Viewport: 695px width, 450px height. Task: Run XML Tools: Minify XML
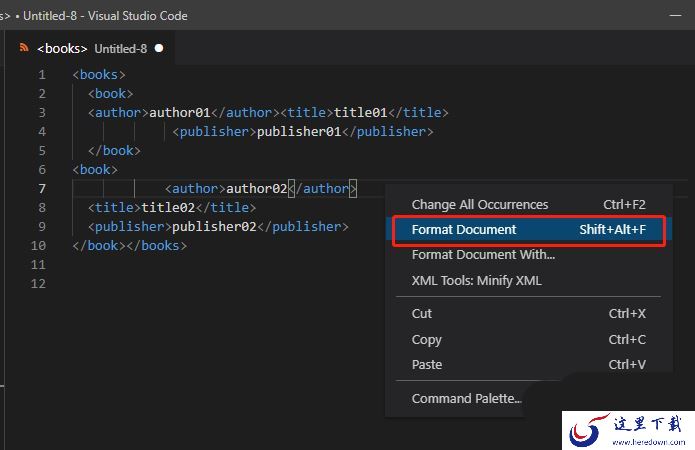tap(528, 281)
